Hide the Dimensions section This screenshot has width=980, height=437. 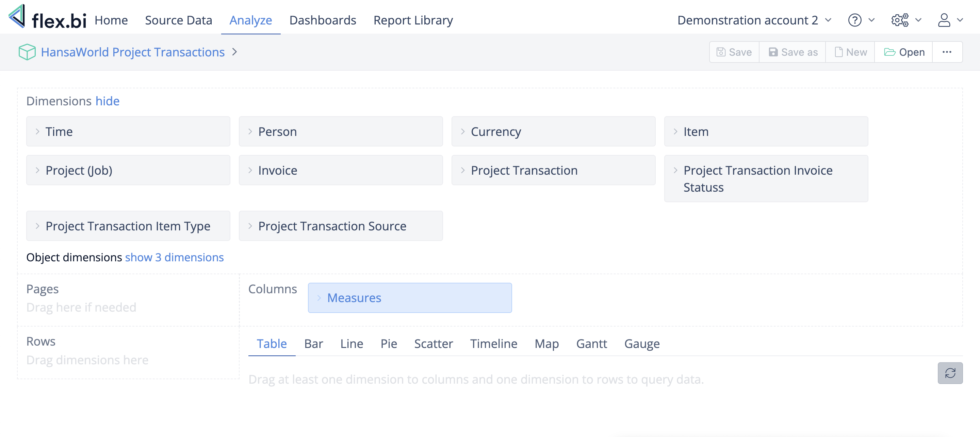(x=107, y=101)
